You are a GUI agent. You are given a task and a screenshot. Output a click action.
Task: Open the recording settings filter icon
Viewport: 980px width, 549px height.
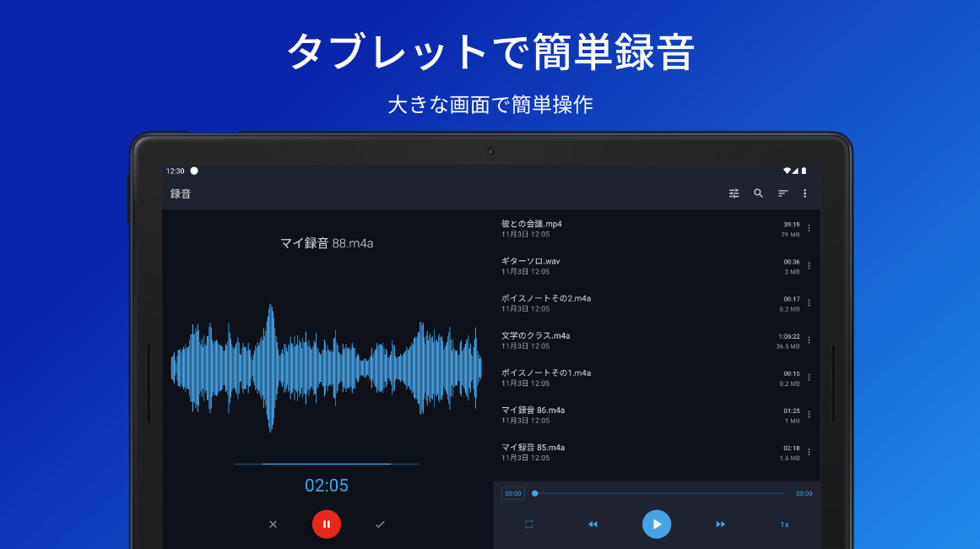tap(734, 193)
